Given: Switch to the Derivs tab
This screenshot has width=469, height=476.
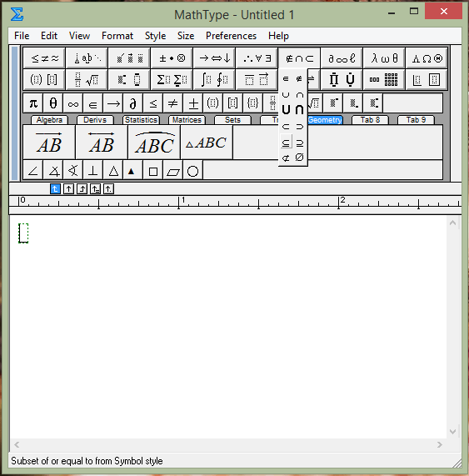Looking at the screenshot, I should pos(95,120).
